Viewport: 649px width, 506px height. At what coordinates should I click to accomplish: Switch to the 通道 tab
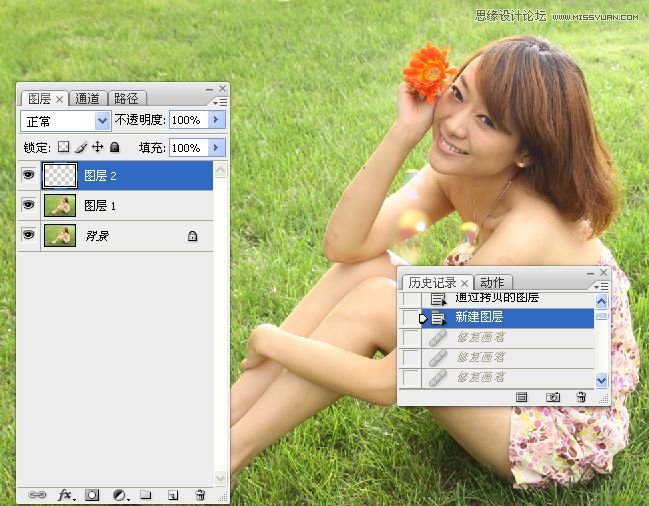pos(88,98)
